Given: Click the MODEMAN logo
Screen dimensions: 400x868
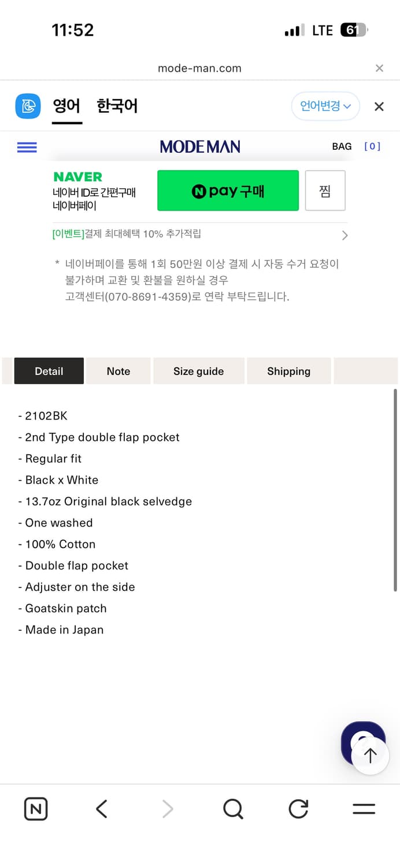Looking at the screenshot, I should click(x=200, y=146).
